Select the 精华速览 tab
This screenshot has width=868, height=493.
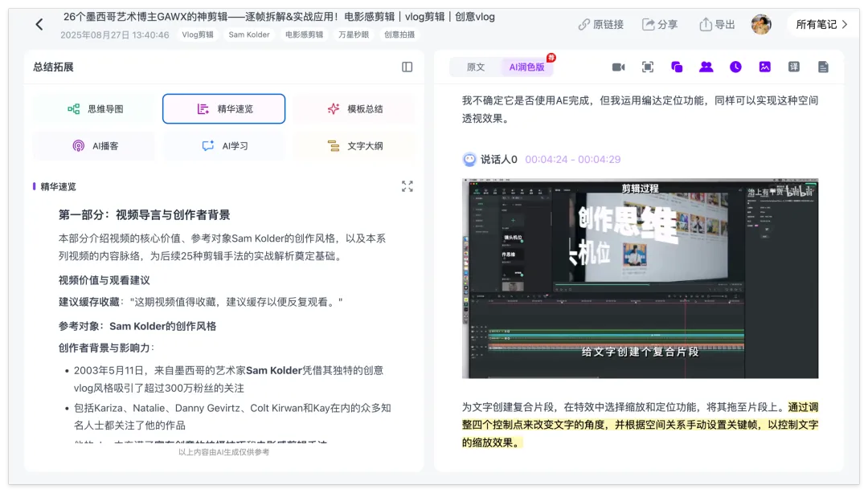(223, 109)
